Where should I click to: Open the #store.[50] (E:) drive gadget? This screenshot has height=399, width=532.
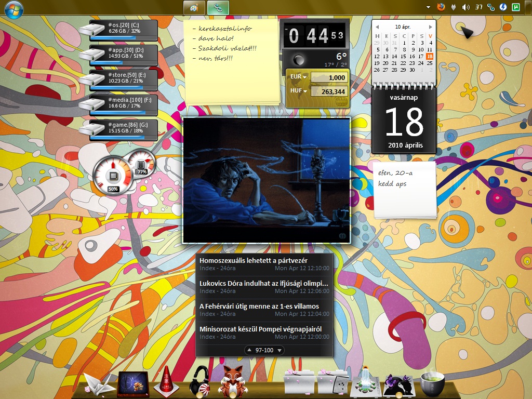click(x=119, y=81)
